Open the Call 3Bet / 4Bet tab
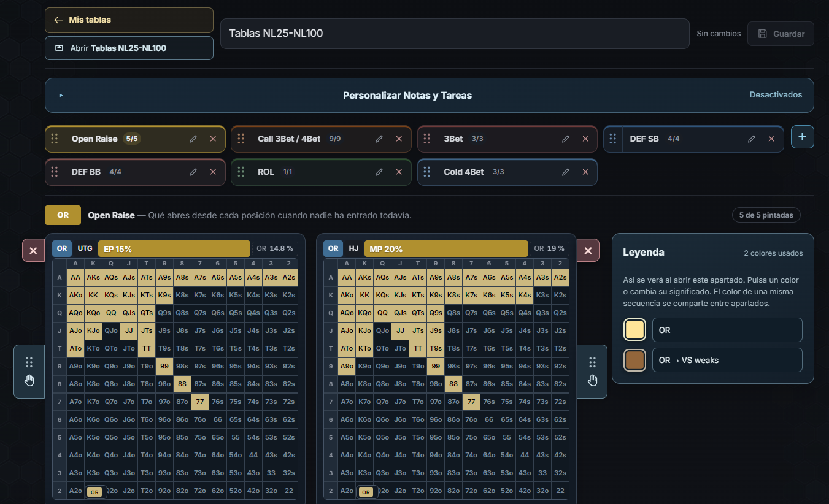This screenshot has height=504, width=829. point(289,139)
